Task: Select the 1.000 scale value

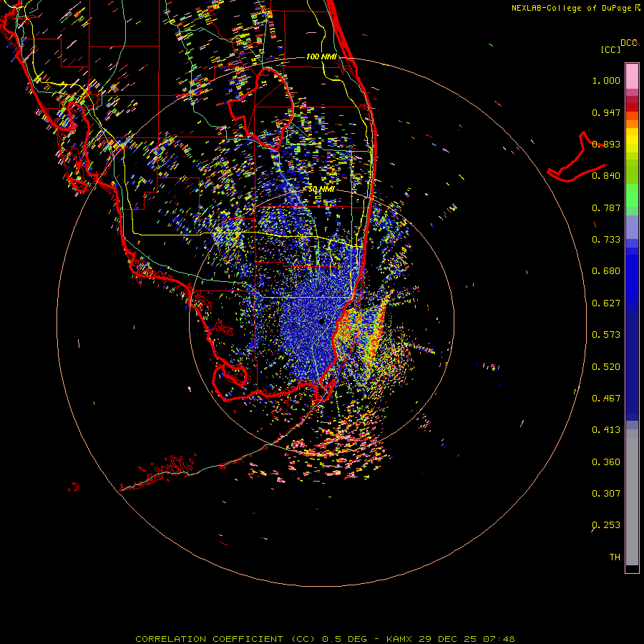Action: pyautogui.click(x=606, y=80)
